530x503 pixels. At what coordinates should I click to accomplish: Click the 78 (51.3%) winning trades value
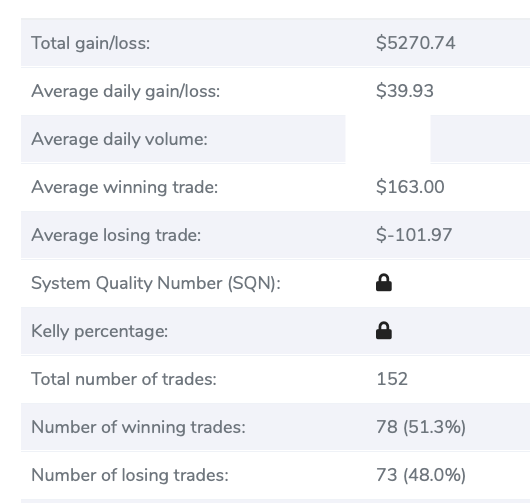(x=421, y=427)
